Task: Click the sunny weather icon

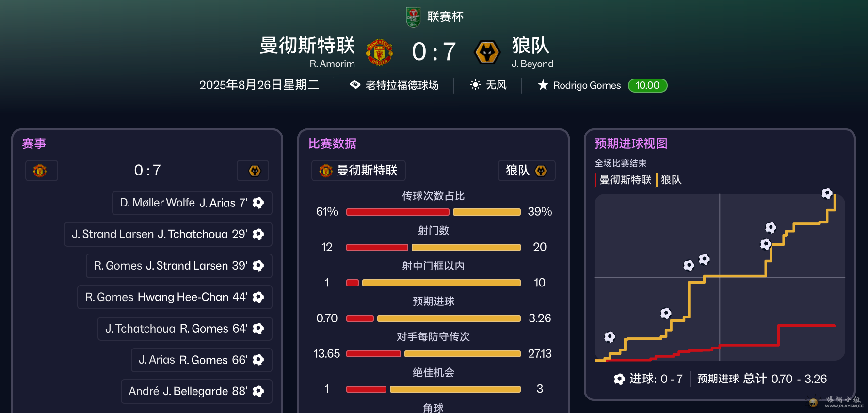Action: click(475, 85)
